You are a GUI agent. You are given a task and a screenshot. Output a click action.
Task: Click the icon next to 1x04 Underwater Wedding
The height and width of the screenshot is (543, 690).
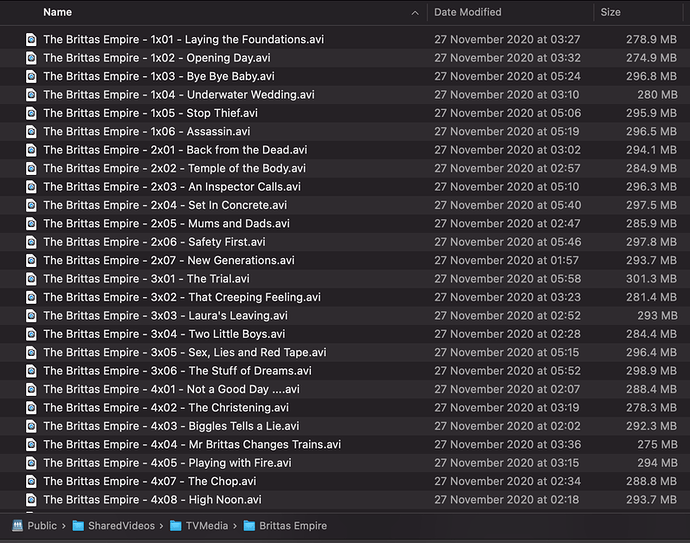(31, 95)
